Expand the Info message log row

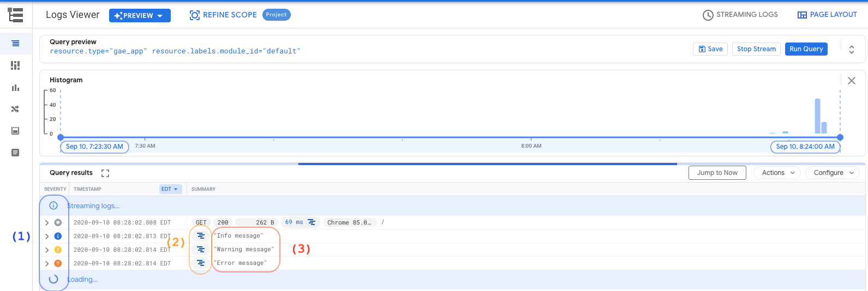[47, 237]
